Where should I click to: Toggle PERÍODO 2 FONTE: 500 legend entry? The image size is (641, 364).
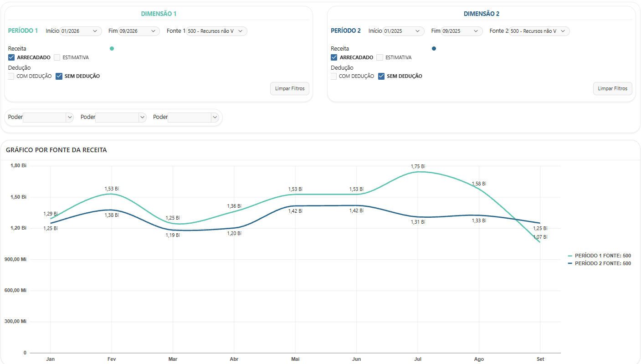(x=600, y=263)
